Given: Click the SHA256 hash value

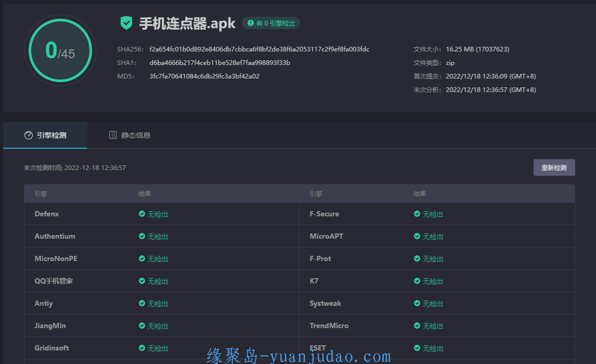Looking at the screenshot, I should coord(259,49).
